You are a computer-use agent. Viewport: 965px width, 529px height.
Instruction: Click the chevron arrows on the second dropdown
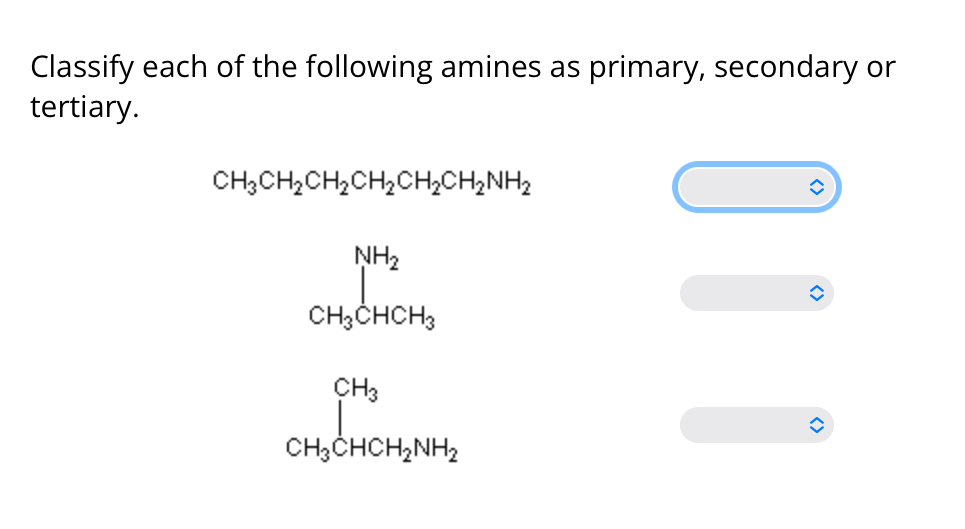816,293
